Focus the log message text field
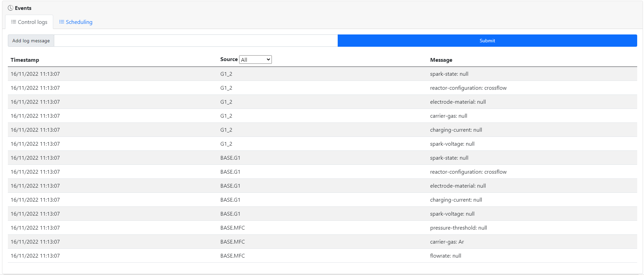Screen dimensions: 644x275 (x=195, y=41)
